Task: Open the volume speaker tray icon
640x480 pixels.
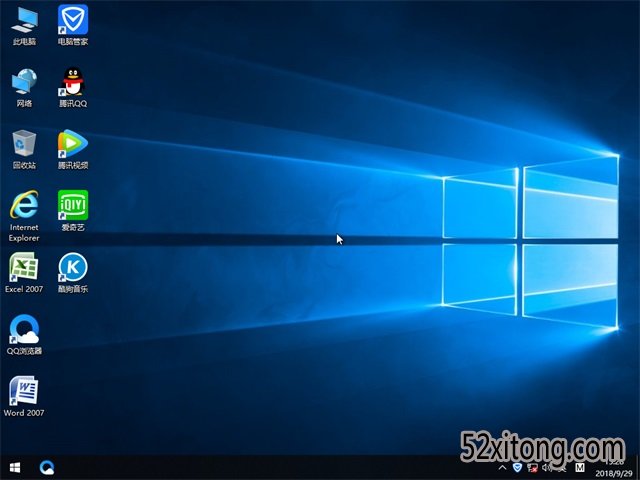Action: (547, 468)
